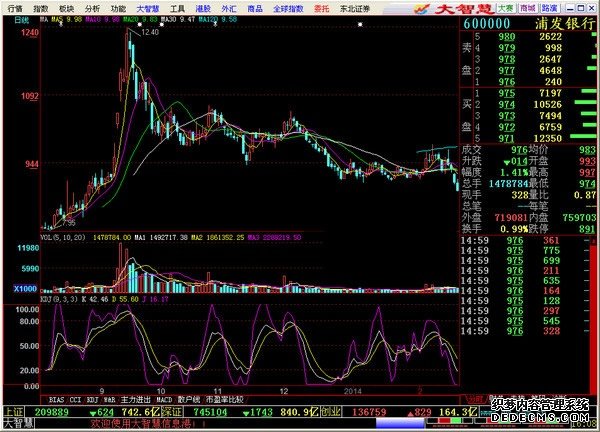Click the 大赛 button
600x432 pixels.
505,8
